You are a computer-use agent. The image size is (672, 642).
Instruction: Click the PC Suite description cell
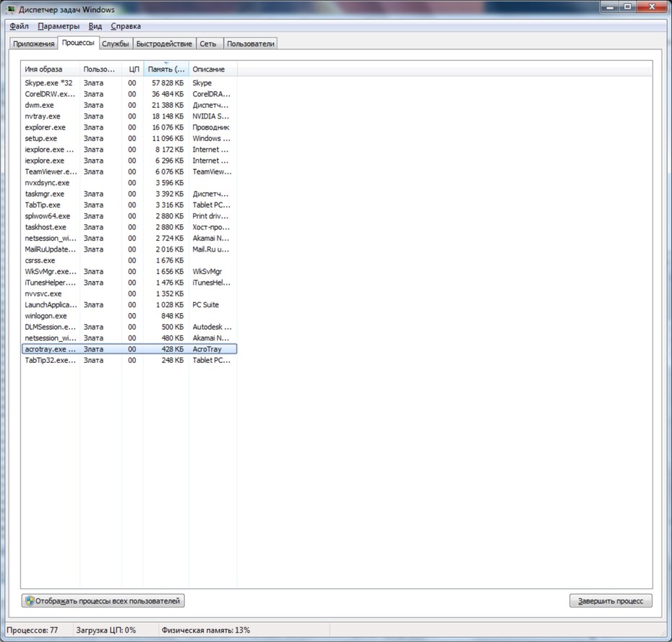(x=206, y=305)
